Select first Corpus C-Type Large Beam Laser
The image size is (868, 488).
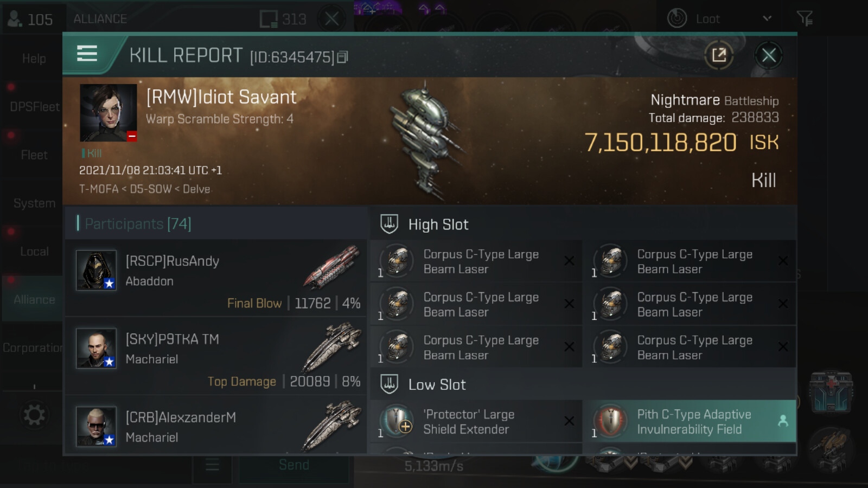click(476, 261)
